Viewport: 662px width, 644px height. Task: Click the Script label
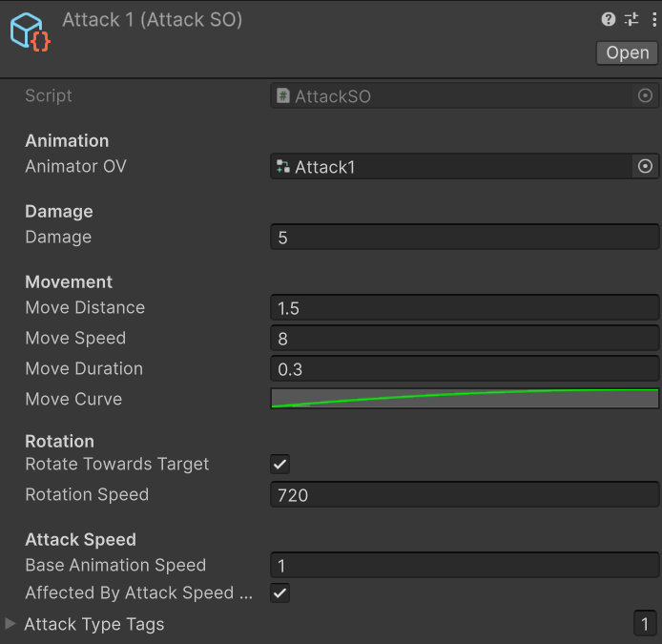[49, 95]
